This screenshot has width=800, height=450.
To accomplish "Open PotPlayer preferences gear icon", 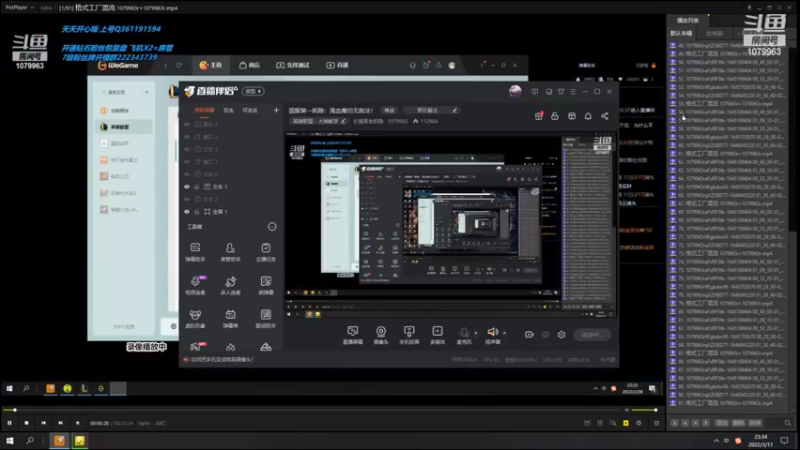I will coord(639,423).
